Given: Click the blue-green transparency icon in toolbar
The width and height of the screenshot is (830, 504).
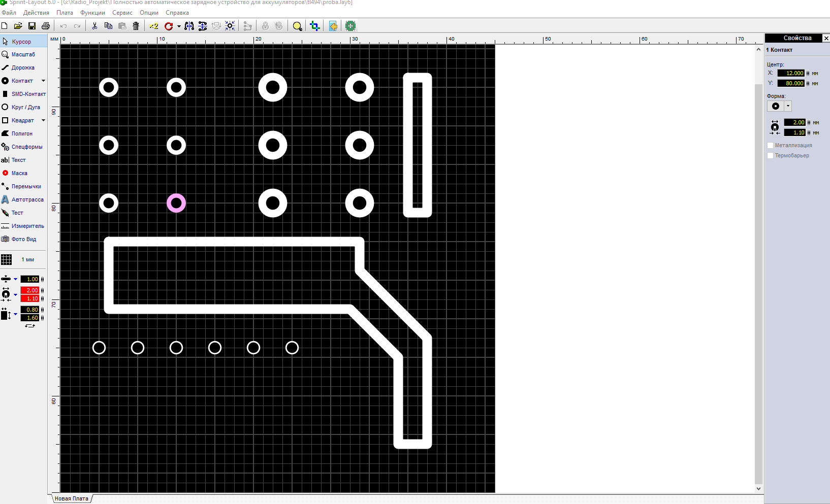Looking at the screenshot, I should 315,26.
